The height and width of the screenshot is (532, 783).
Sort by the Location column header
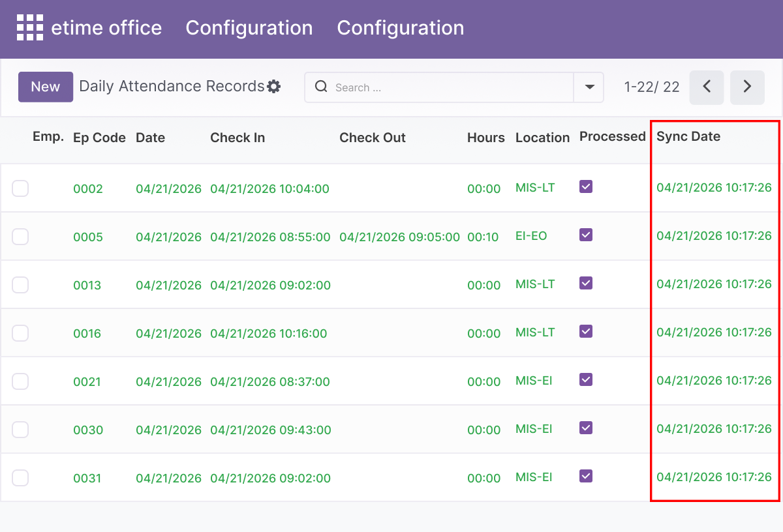point(542,138)
